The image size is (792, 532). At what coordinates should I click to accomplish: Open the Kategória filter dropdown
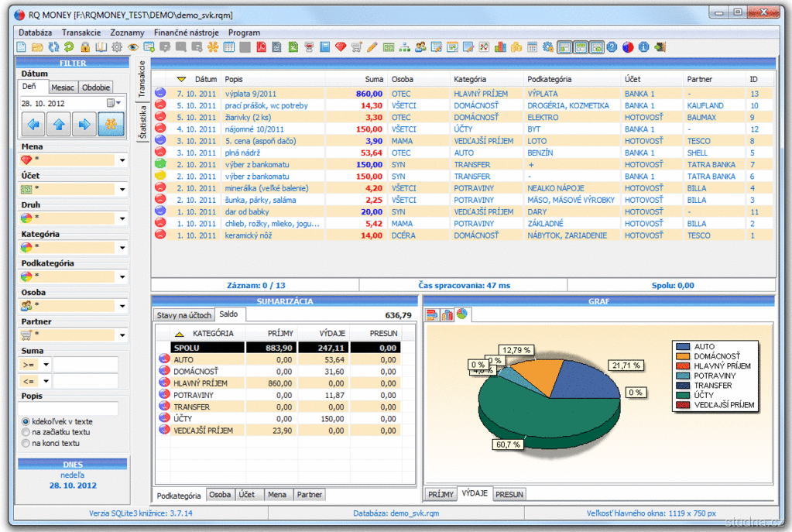pos(122,248)
